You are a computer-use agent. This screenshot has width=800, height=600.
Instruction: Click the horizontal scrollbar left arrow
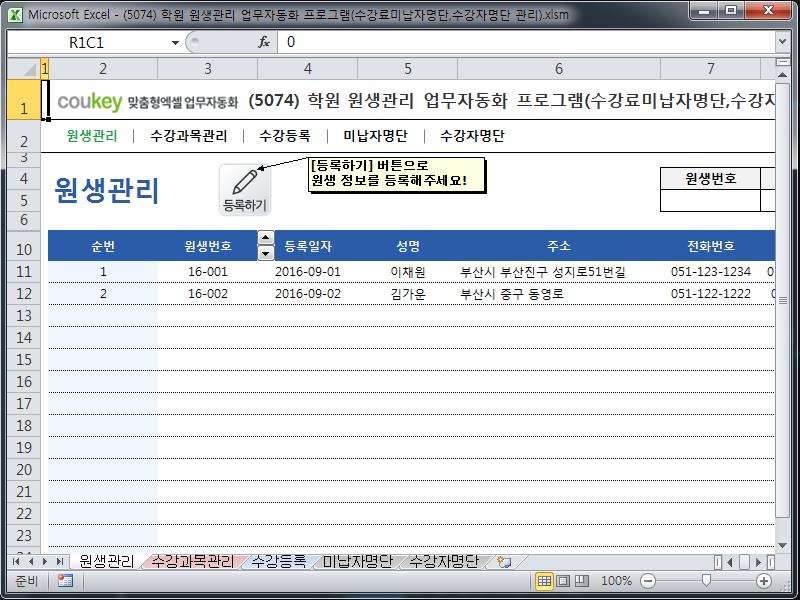(x=730, y=562)
